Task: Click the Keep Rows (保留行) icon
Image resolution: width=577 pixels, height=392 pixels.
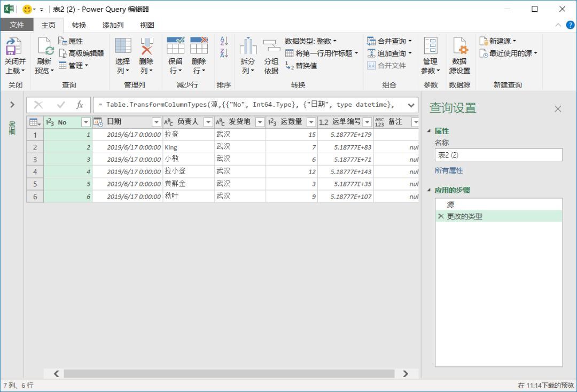Action: point(176,45)
